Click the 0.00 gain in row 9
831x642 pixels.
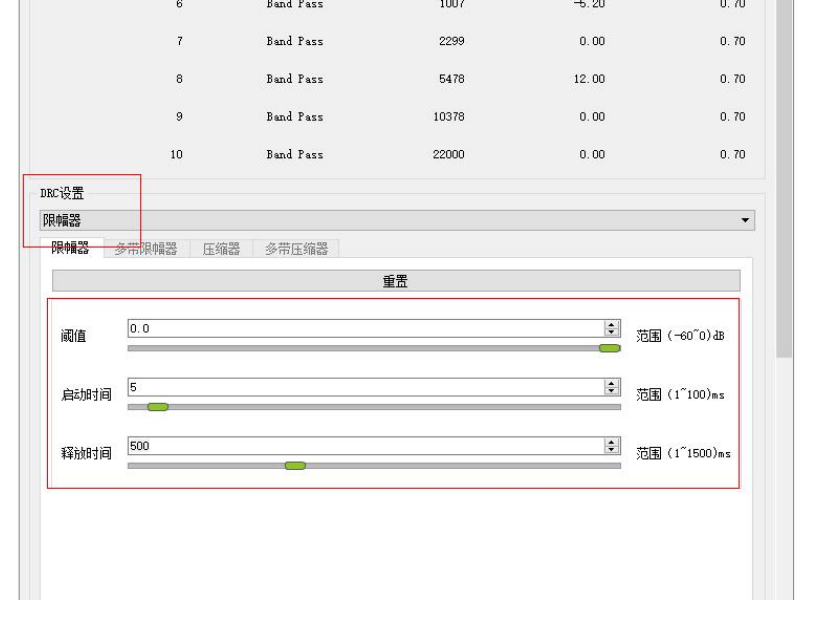[x=592, y=117]
